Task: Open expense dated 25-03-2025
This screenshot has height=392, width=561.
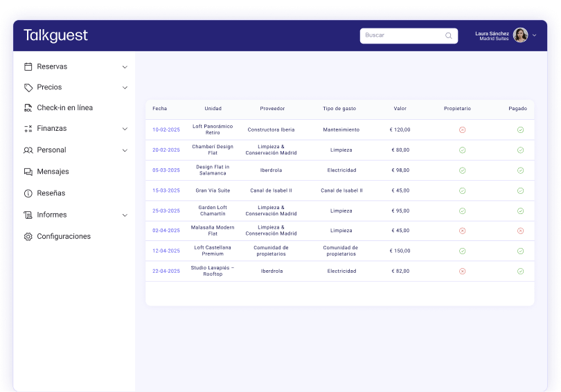Action: point(166,211)
